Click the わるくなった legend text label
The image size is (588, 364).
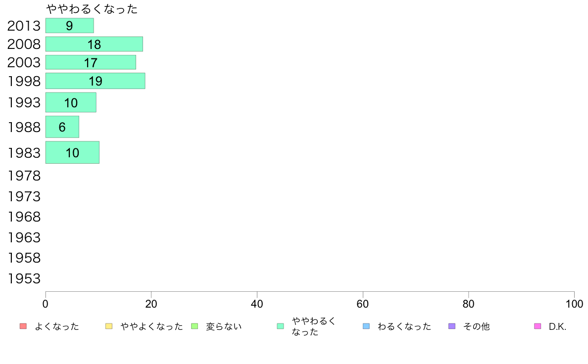[404, 327]
